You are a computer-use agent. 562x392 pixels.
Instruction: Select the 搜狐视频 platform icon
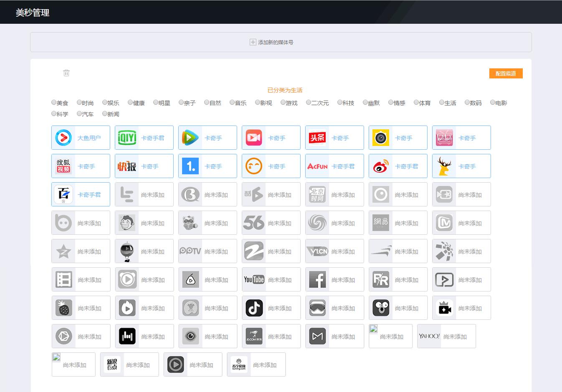(x=63, y=166)
